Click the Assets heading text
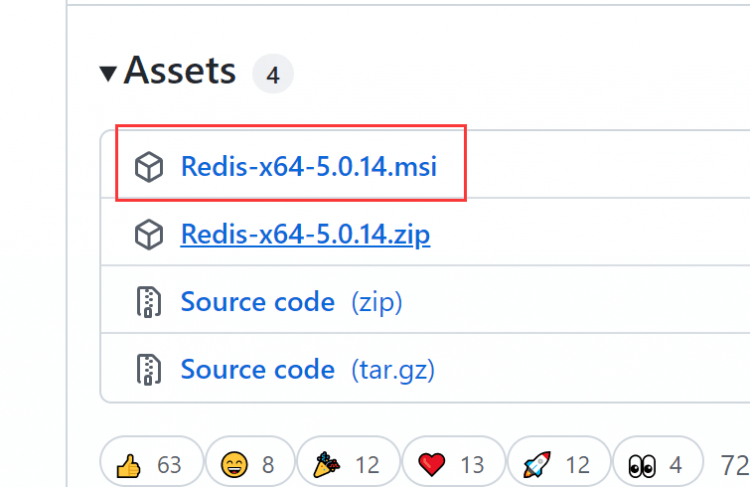 180,72
